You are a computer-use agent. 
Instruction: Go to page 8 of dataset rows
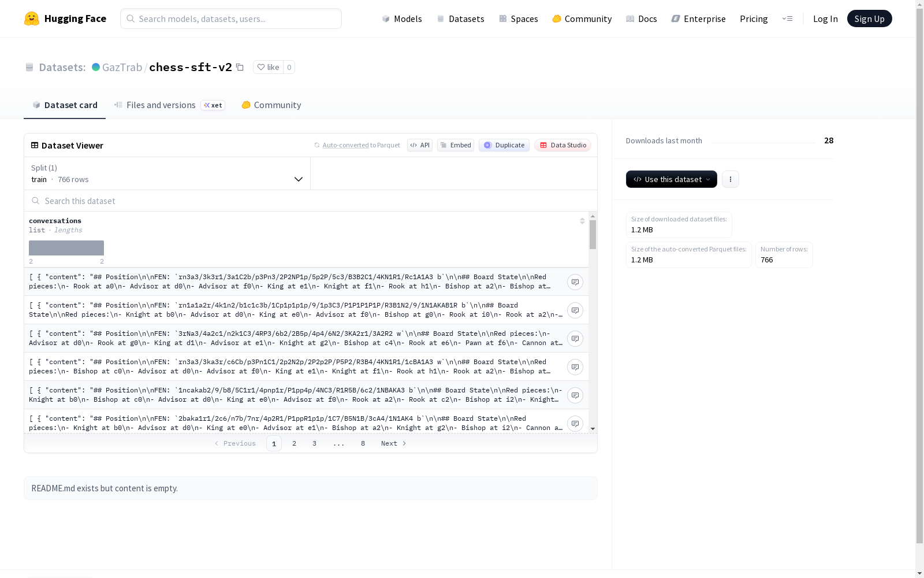tap(363, 443)
